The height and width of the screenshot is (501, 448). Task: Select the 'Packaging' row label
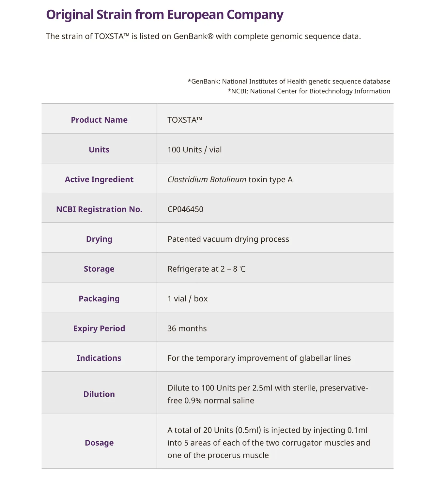point(99,298)
